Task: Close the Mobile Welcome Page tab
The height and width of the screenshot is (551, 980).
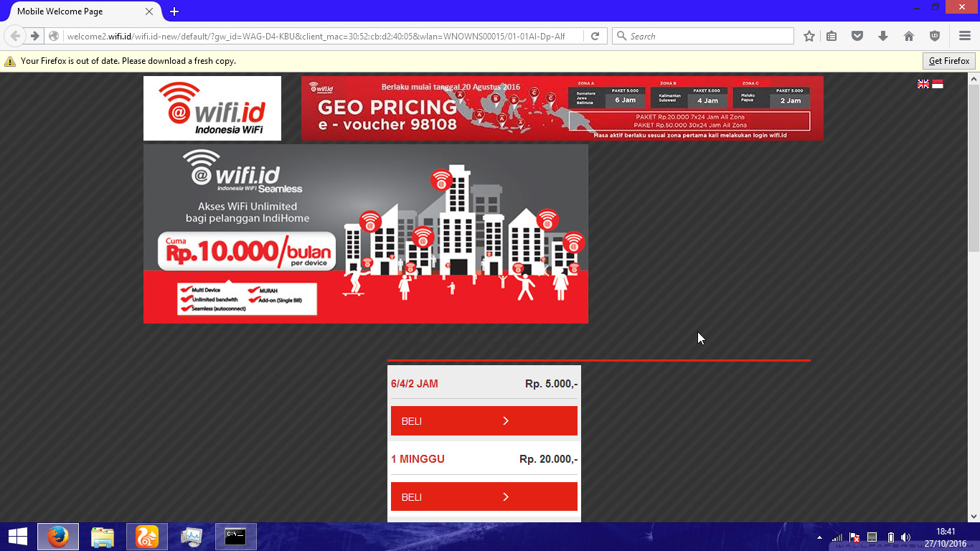Action: (x=149, y=11)
